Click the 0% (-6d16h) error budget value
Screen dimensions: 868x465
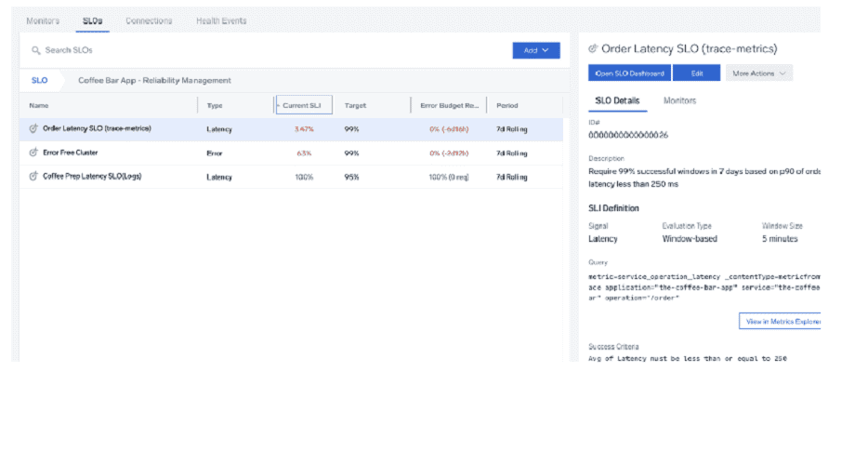point(449,129)
